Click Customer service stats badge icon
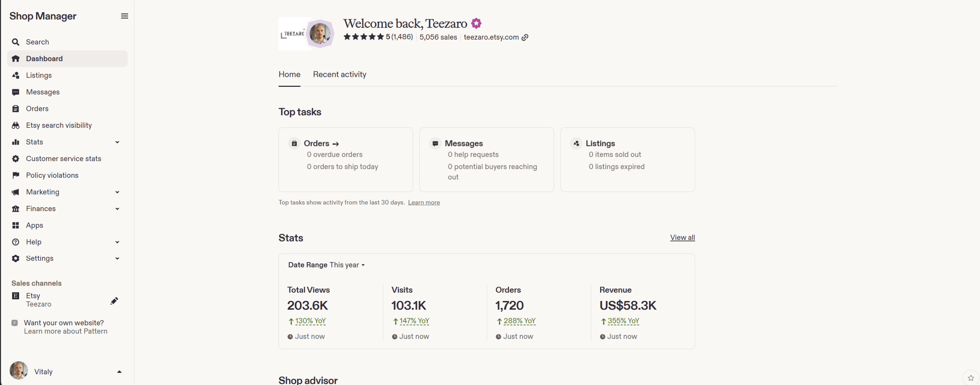Screen dimensions: 980x385 pos(16,159)
